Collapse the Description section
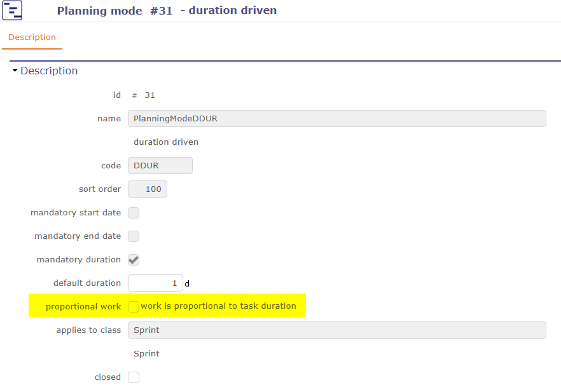Viewport: 561px width, 392px height. click(15, 71)
